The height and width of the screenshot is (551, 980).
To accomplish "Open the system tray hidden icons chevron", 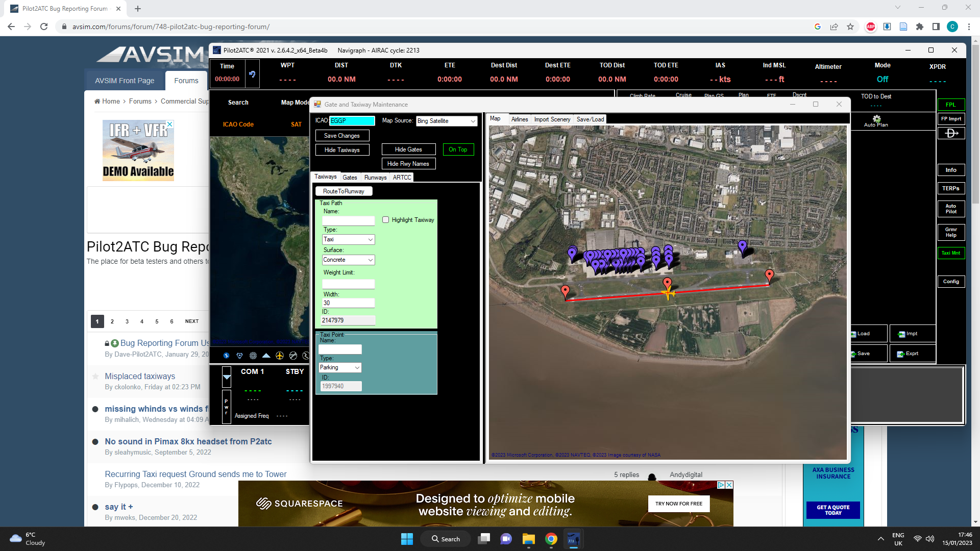I will (x=880, y=539).
